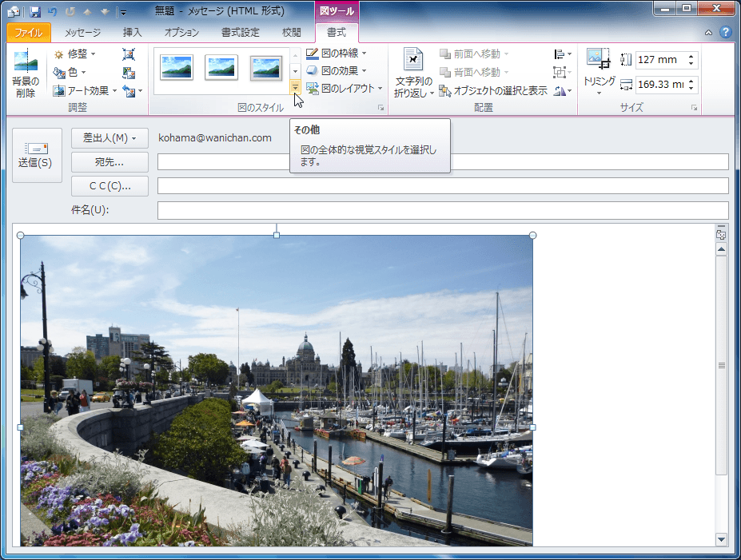Select the third picture style thumbnail
This screenshot has width=741, height=560.
click(266, 67)
